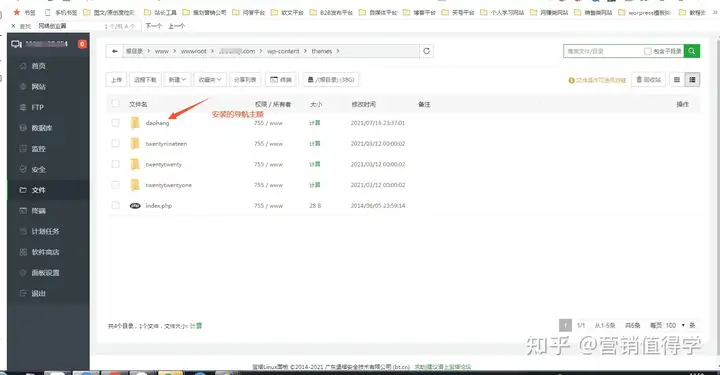Viewport: 720px width, 375px height.
Task: Open the per-page 100 items dropdown
Action: coord(675,325)
